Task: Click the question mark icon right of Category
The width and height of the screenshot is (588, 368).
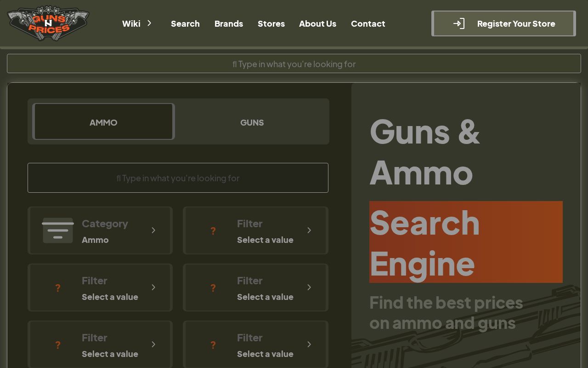Action: point(213,230)
